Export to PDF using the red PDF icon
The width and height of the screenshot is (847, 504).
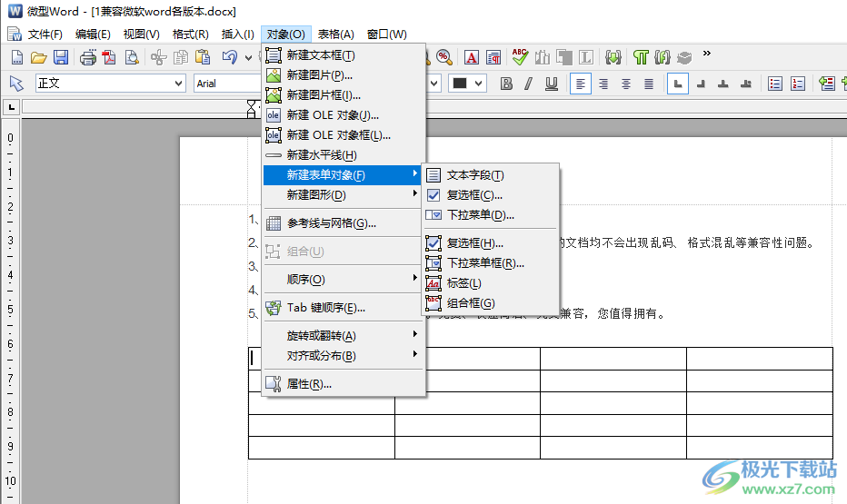110,57
